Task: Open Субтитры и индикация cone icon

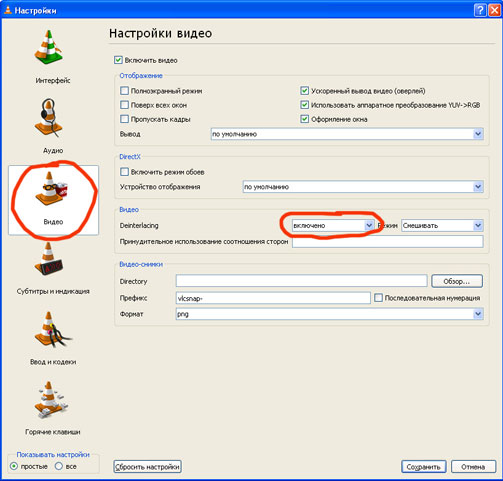Action: [x=49, y=259]
